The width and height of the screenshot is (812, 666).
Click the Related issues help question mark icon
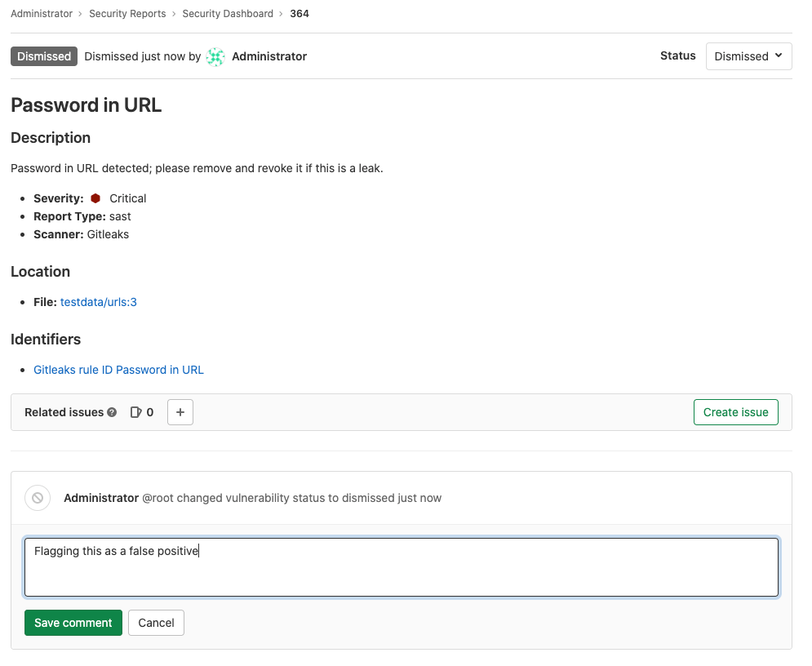click(x=111, y=412)
